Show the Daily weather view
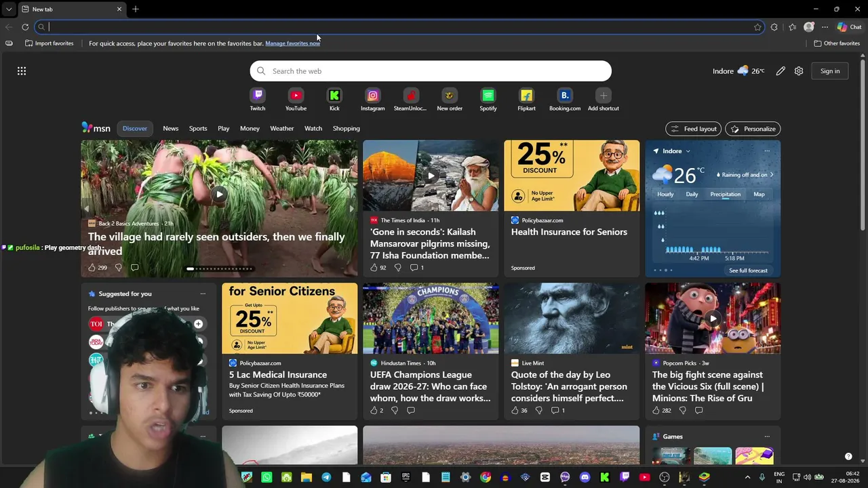This screenshot has height=488, width=868. [x=692, y=195]
